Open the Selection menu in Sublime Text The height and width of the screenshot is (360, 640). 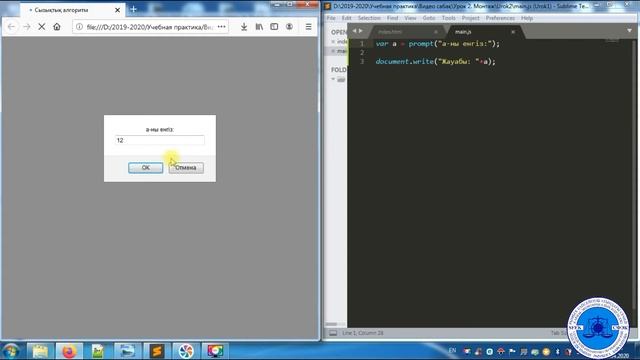tap(369, 18)
